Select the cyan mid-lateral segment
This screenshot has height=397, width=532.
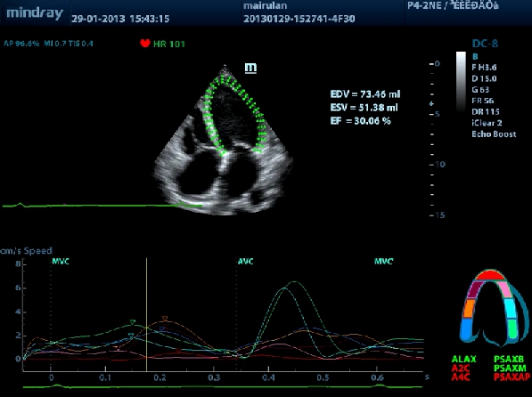click(x=510, y=308)
